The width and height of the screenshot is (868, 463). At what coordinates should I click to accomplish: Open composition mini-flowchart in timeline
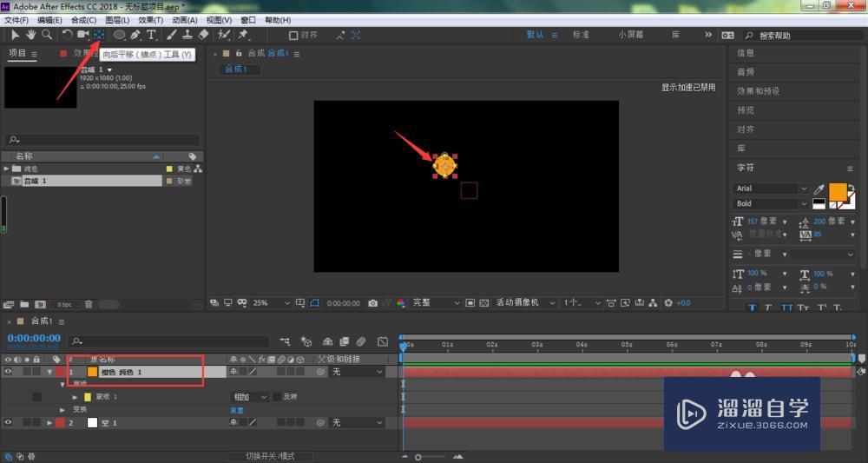tap(285, 341)
